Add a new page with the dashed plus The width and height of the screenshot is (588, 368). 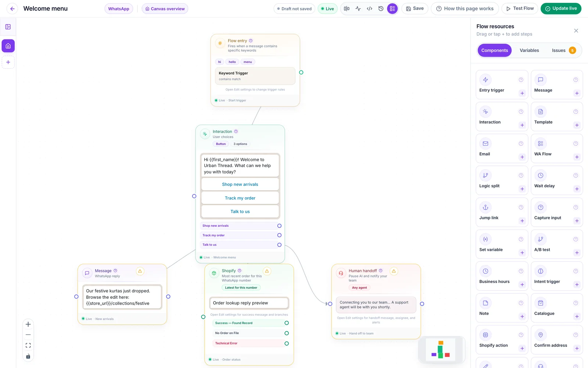point(8,62)
